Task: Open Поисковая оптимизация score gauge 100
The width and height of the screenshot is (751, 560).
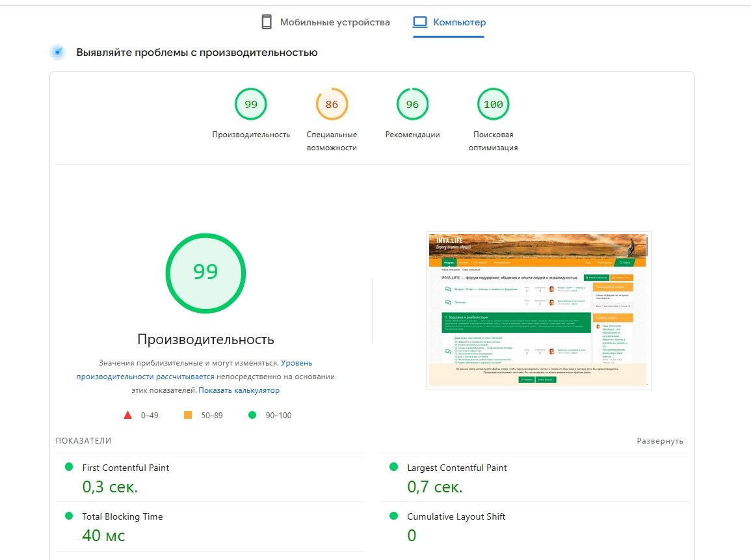Action: click(x=493, y=104)
